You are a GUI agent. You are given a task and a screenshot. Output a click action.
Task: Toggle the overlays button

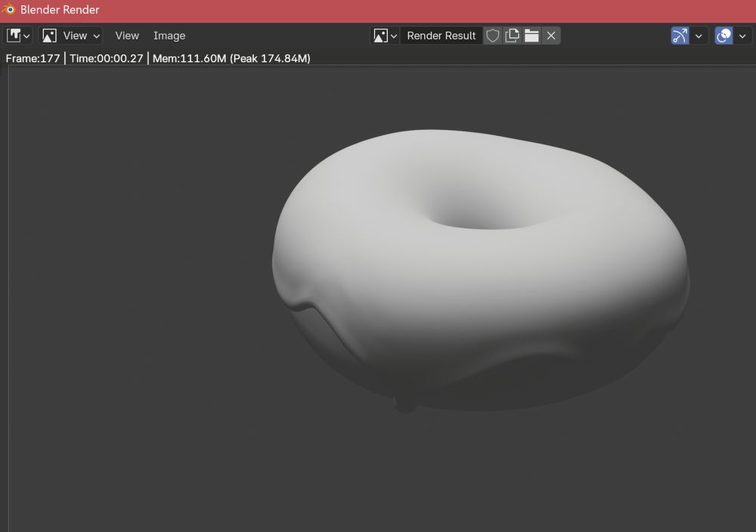(x=723, y=36)
